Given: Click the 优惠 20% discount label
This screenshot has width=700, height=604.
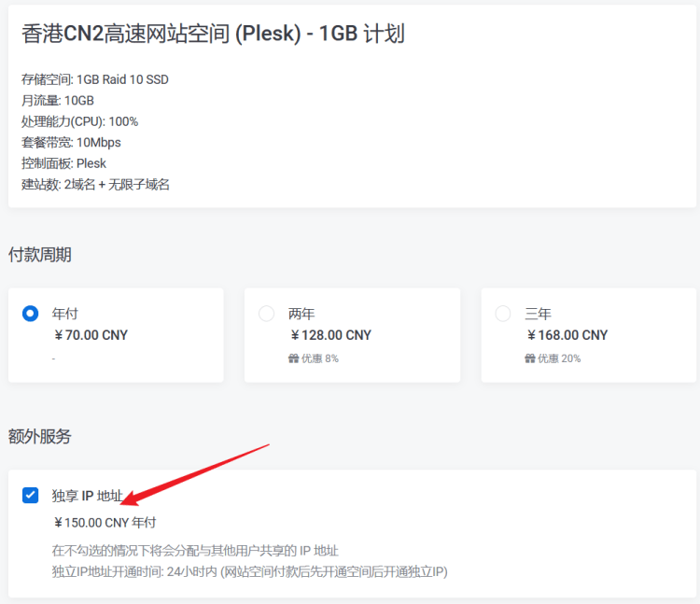Looking at the screenshot, I should click(x=559, y=358).
